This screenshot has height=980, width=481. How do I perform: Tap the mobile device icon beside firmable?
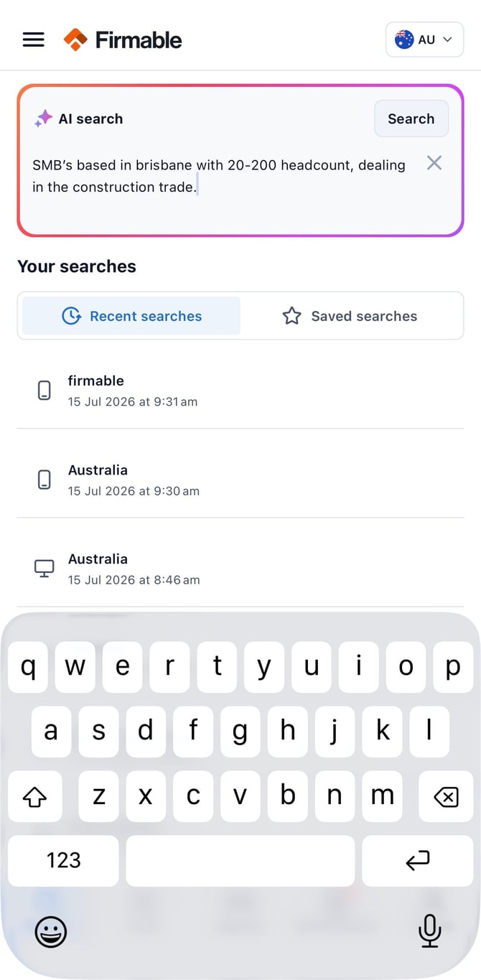pos(45,391)
